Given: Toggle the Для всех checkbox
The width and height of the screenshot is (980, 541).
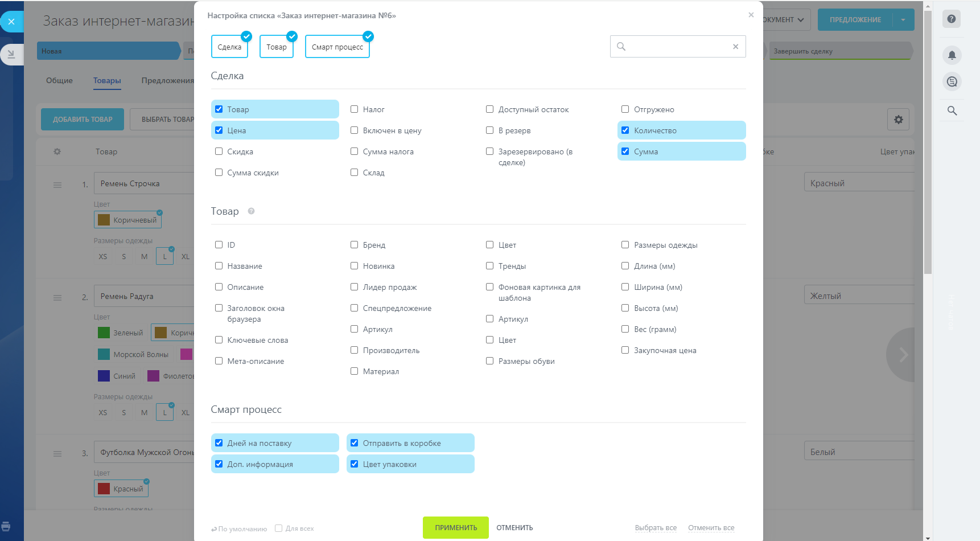Looking at the screenshot, I should coord(278,528).
